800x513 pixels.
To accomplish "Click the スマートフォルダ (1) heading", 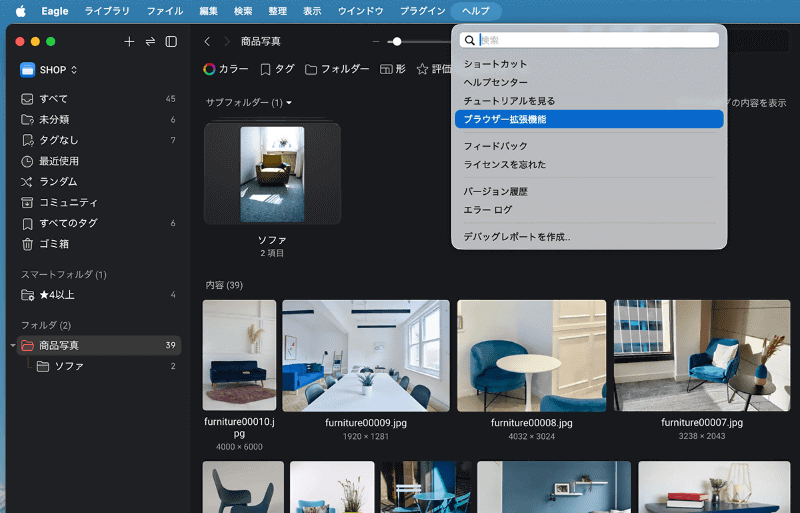I will [x=64, y=275].
